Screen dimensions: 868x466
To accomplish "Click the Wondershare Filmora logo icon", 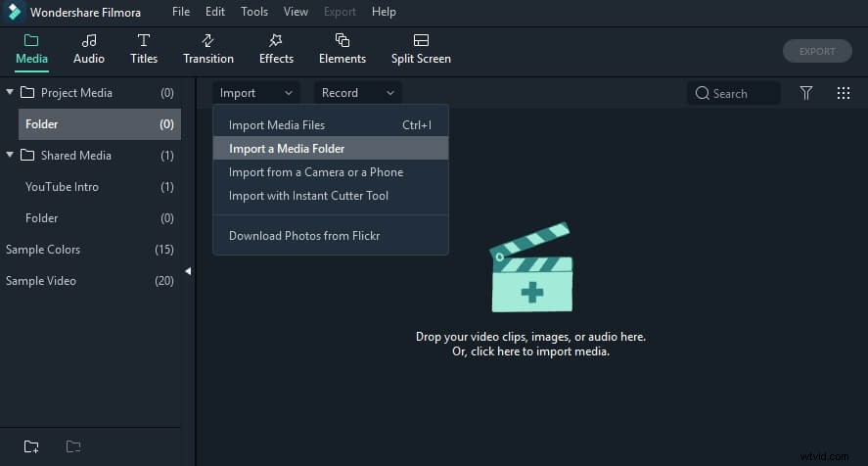I will point(14,12).
